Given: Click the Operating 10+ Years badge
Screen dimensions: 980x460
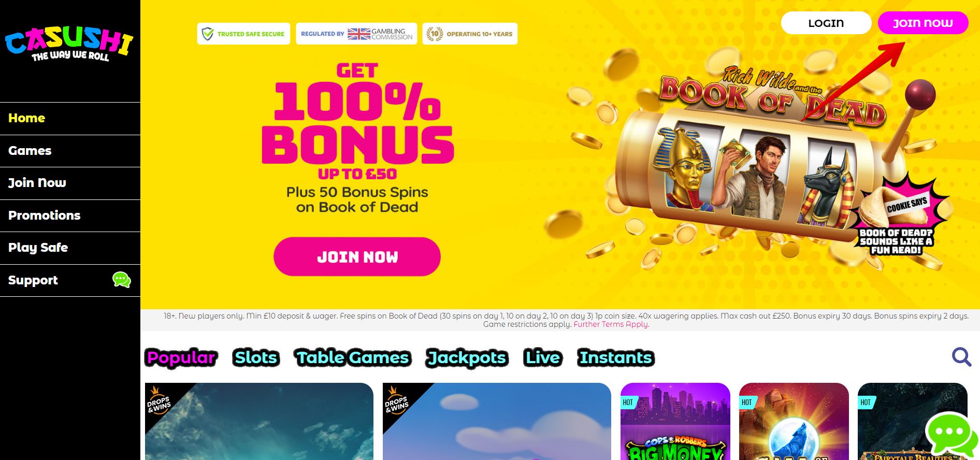Looking at the screenshot, I should [470, 34].
